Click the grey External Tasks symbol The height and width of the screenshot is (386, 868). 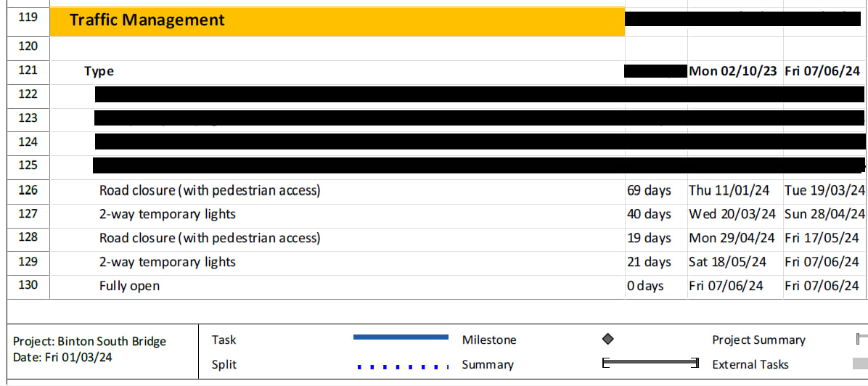click(x=860, y=364)
